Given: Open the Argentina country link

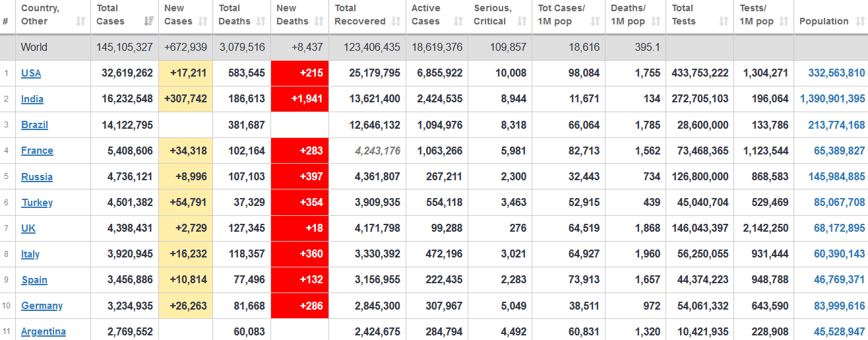Looking at the screenshot, I should tap(44, 331).
